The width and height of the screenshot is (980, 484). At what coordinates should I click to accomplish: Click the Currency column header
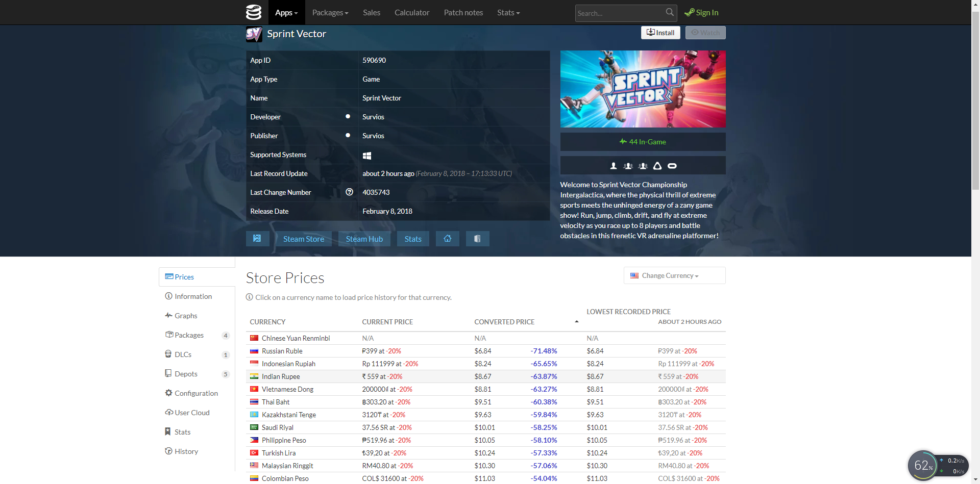(x=267, y=322)
